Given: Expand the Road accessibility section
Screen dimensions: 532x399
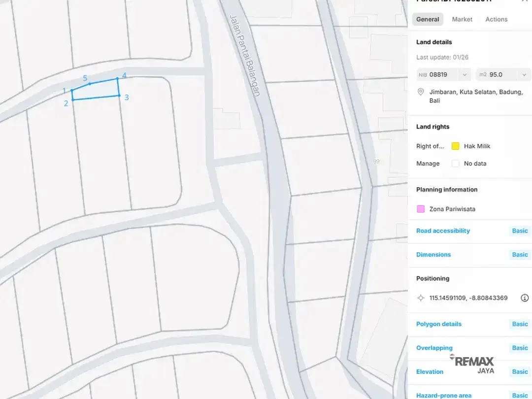Looking at the screenshot, I should pyautogui.click(x=443, y=231).
